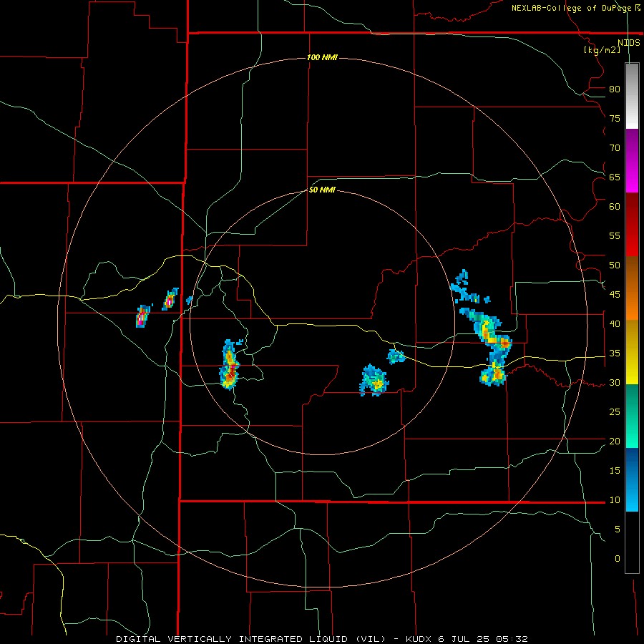The width and height of the screenshot is (644, 644).
Task: Click the 75 value on the color scale
Action: click(x=615, y=118)
